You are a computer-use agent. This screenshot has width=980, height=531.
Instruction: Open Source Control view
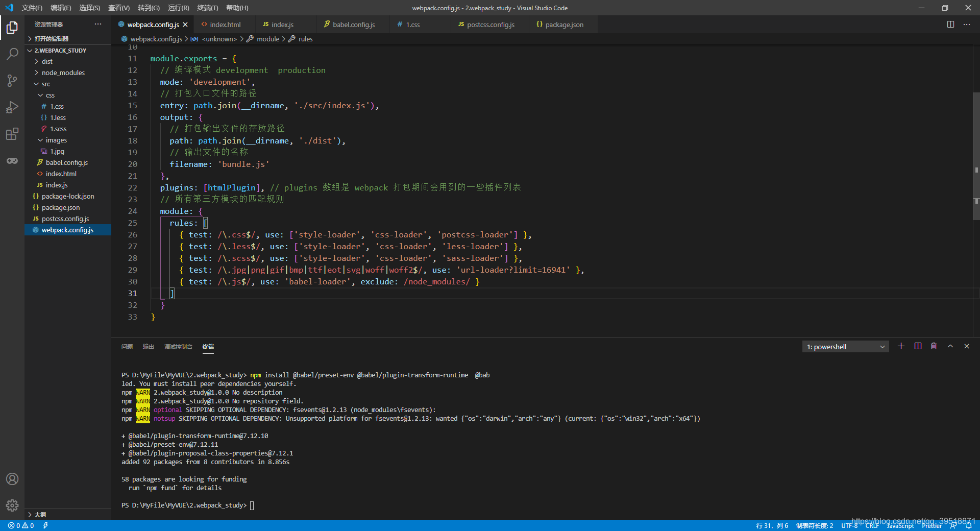(x=12, y=80)
